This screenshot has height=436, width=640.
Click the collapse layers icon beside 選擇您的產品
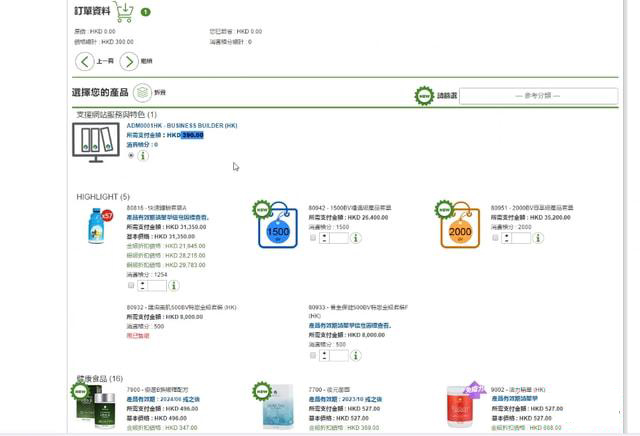[x=142, y=92]
